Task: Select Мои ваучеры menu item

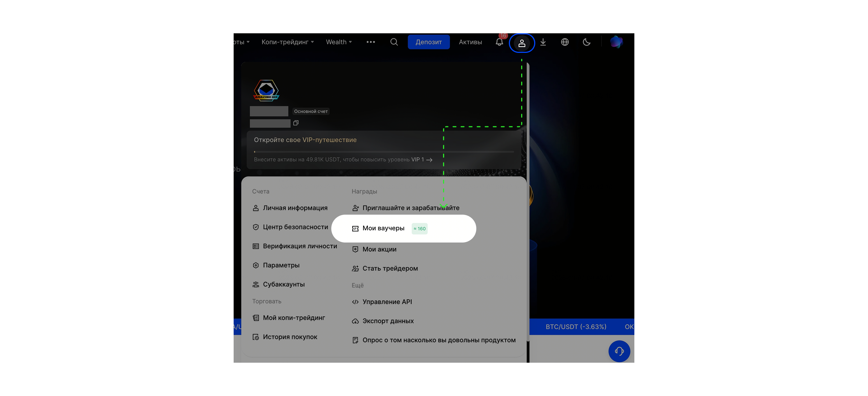Action: [383, 228]
